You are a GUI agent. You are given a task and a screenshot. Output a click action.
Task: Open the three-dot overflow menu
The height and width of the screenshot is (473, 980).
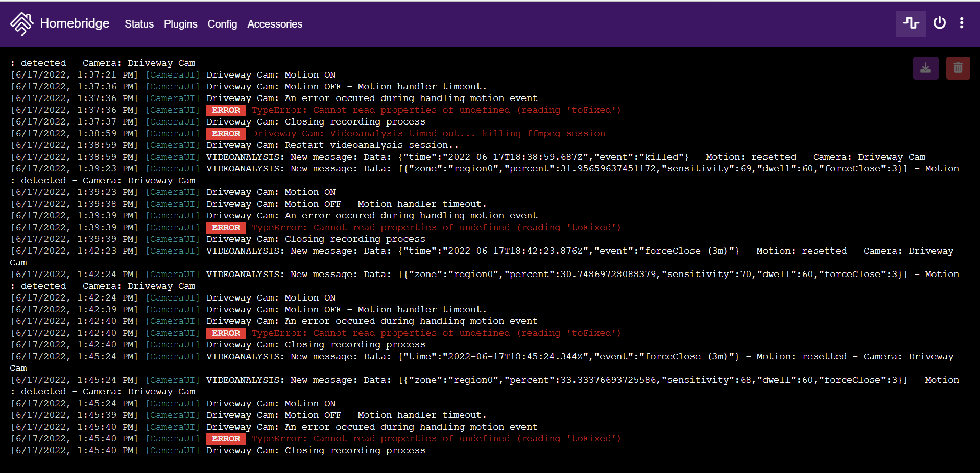[x=961, y=23]
